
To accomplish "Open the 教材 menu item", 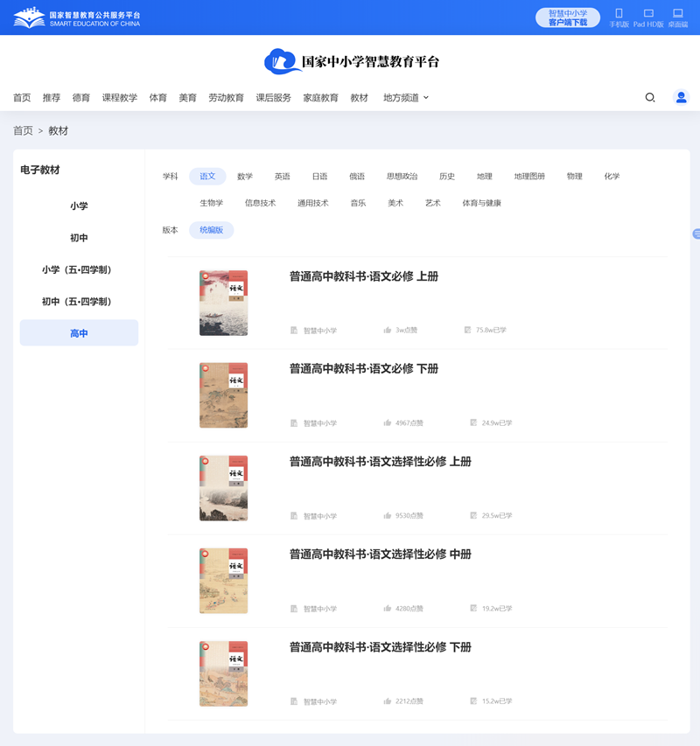I will [x=360, y=97].
